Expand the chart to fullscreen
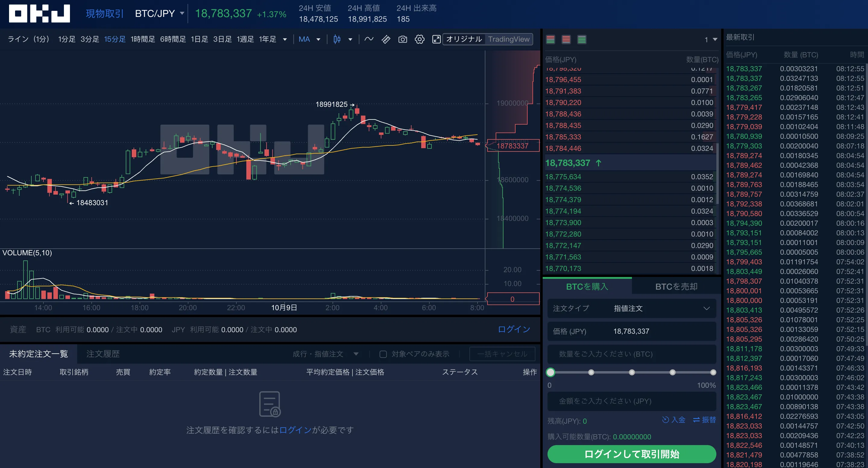The image size is (868, 468). click(x=436, y=40)
